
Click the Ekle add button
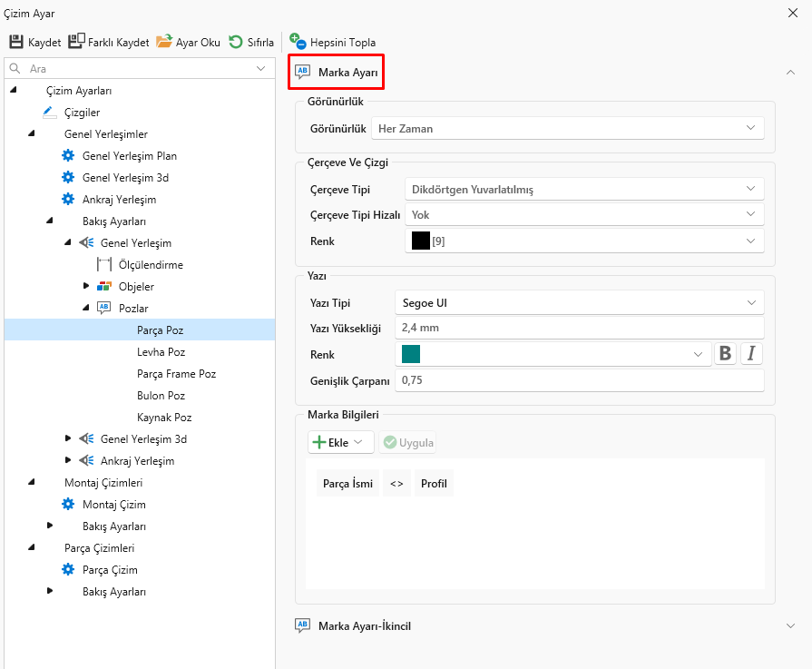[340, 443]
